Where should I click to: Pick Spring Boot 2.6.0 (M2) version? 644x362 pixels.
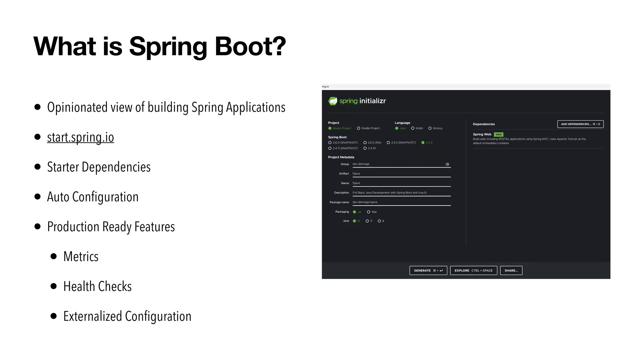pos(365,143)
